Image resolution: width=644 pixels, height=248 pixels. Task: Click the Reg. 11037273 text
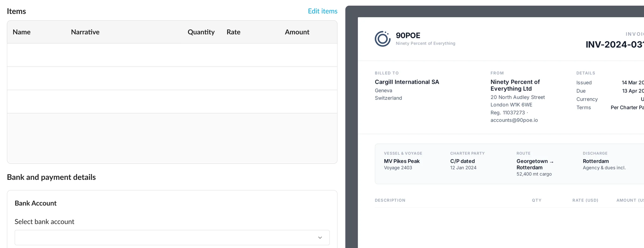click(508, 113)
